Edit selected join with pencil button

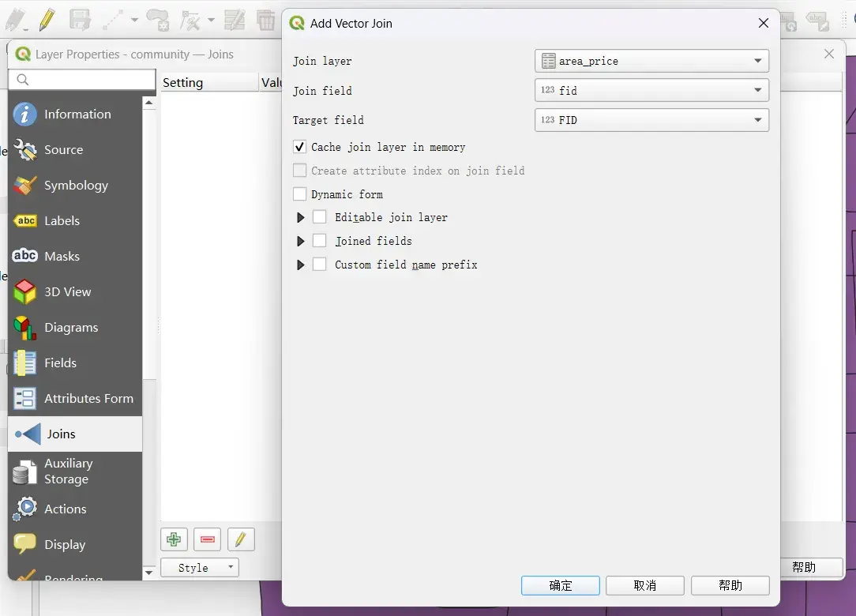[241, 539]
